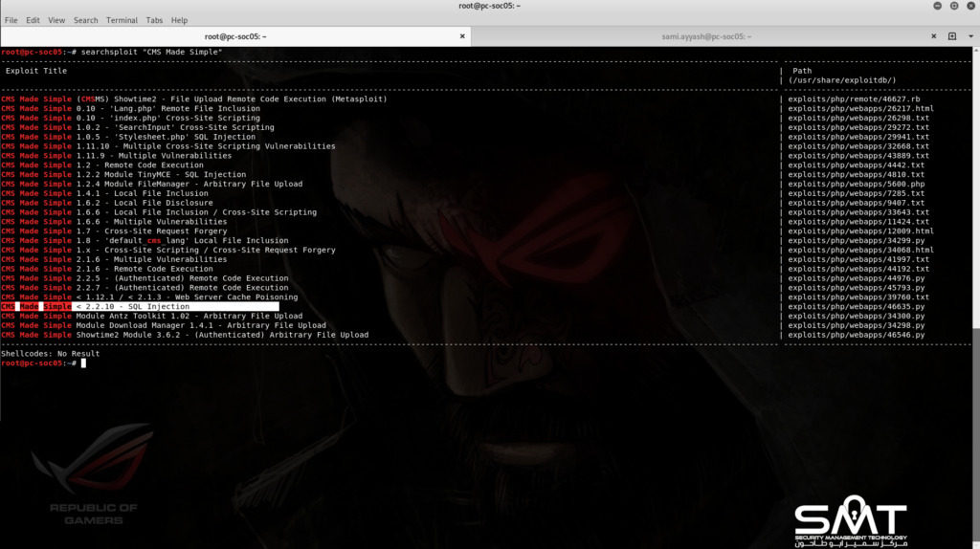Click '1.6.6 - Multiple Vulnerabilities' row

[114, 221]
